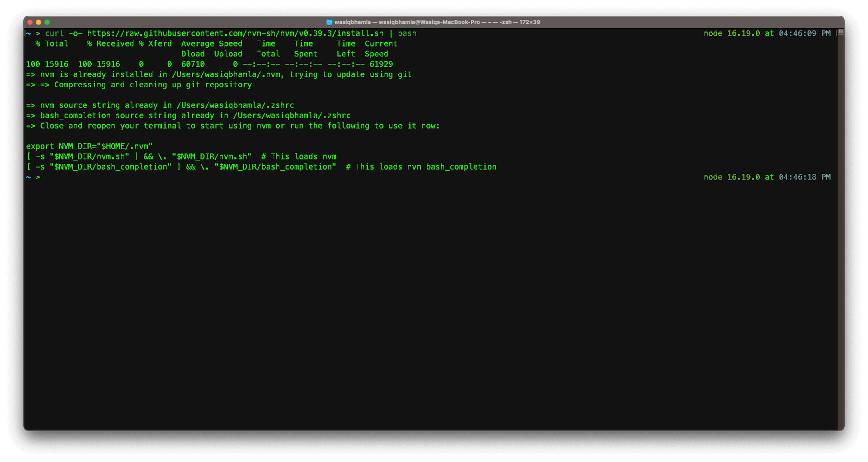The width and height of the screenshot is (868, 462).
Task: Click the comment '# This loads nvm bash_completion'
Action: click(422, 167)
